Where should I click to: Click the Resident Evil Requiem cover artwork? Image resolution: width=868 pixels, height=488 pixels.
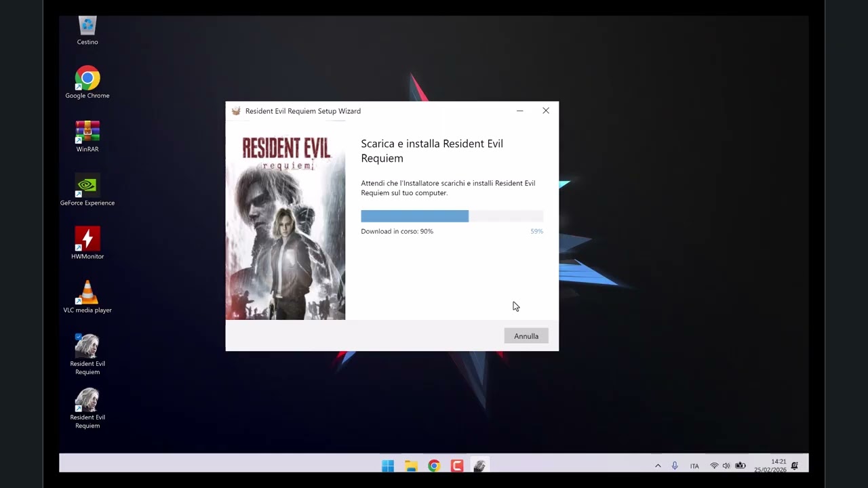(x=285, y=220)
